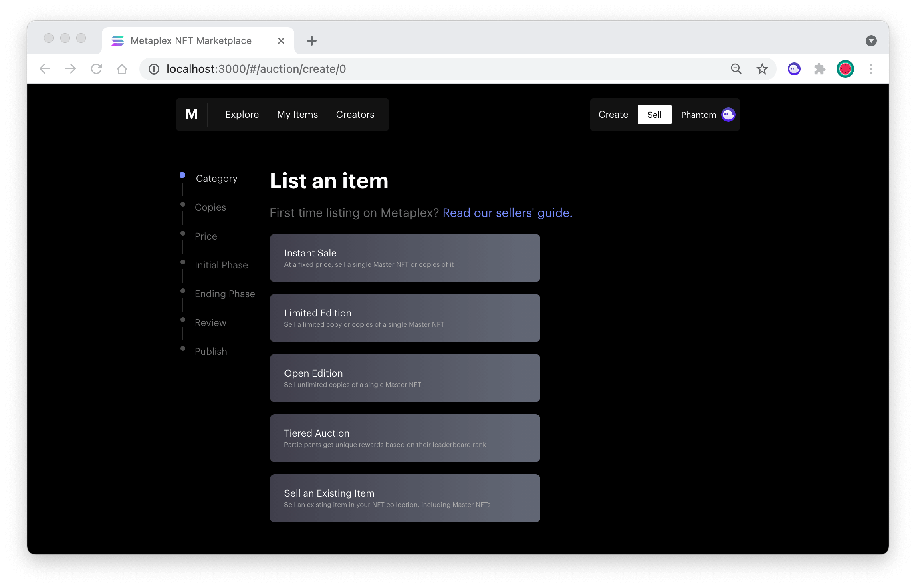The image size is (916, 588).
Task: Select the Tiered Auction option
Action: pos(405,438)
